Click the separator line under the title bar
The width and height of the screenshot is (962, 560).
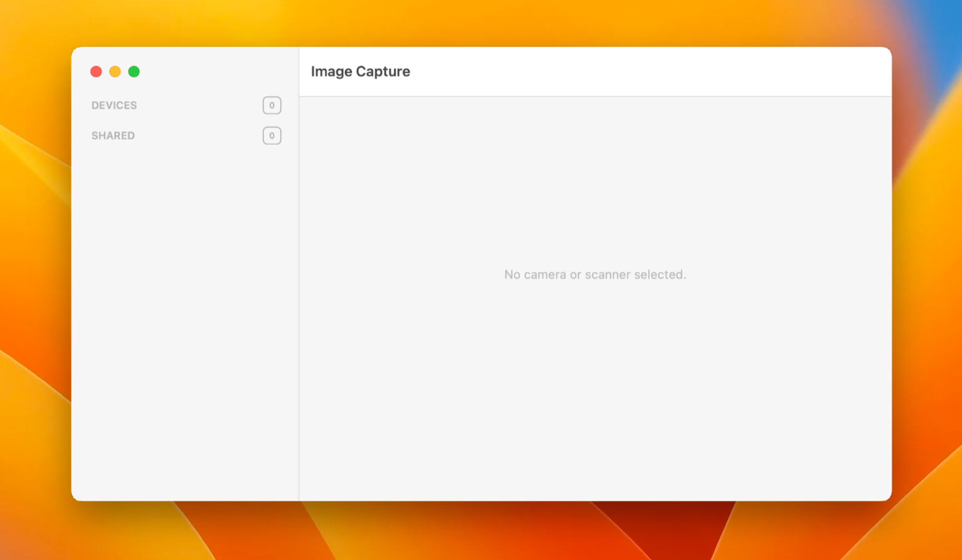point(594,96)
